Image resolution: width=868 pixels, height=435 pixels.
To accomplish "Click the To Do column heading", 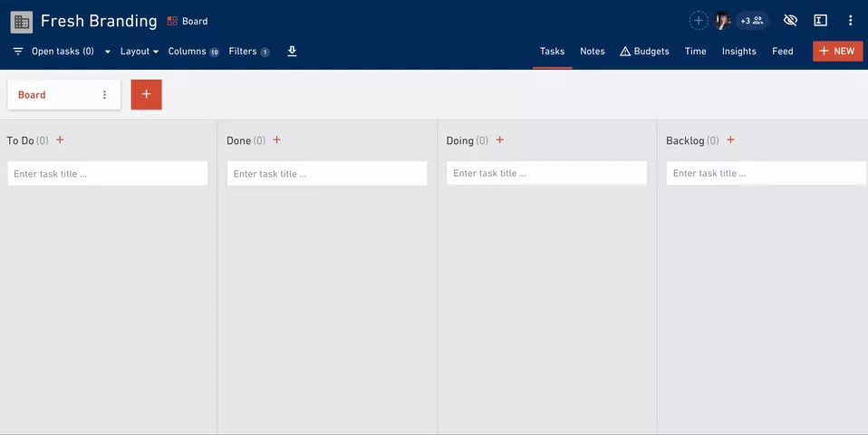I will [x=21, y=140].
